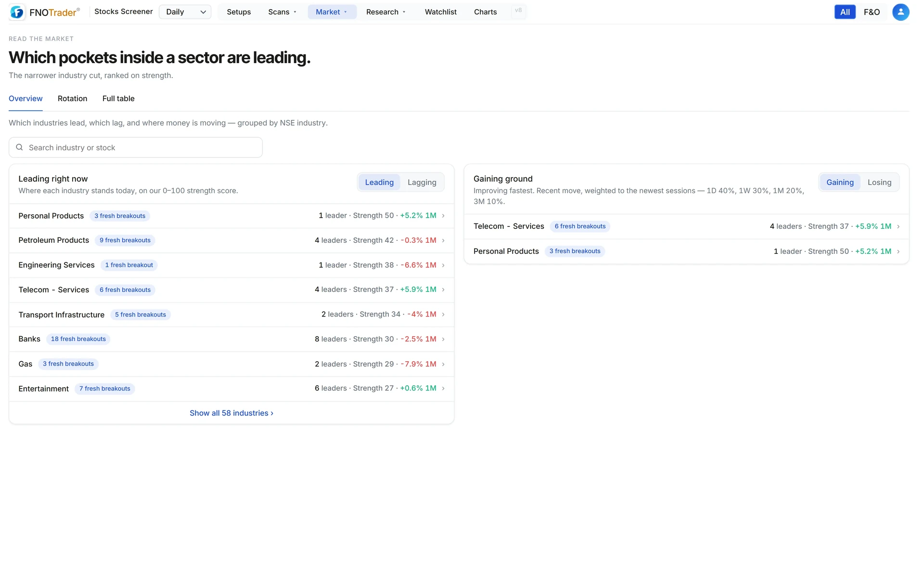924x578 pixels.
Task: Open Banks row chevron
Action: pos(443,339)
